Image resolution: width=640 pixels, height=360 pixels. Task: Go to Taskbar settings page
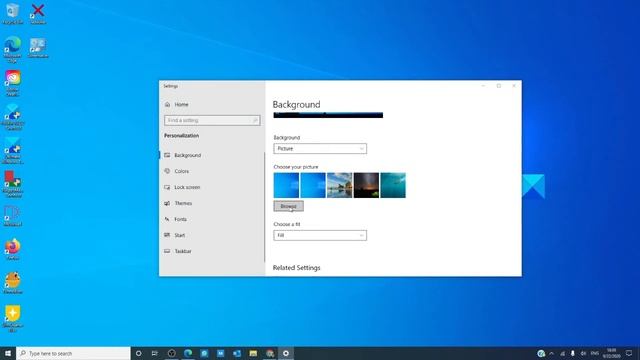(x=183, y=251)
